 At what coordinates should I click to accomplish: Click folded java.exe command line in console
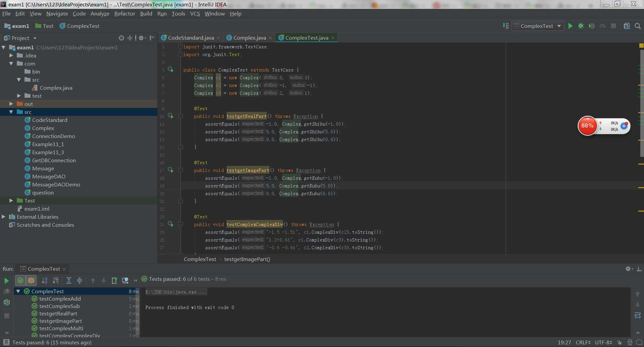(176, 292)
